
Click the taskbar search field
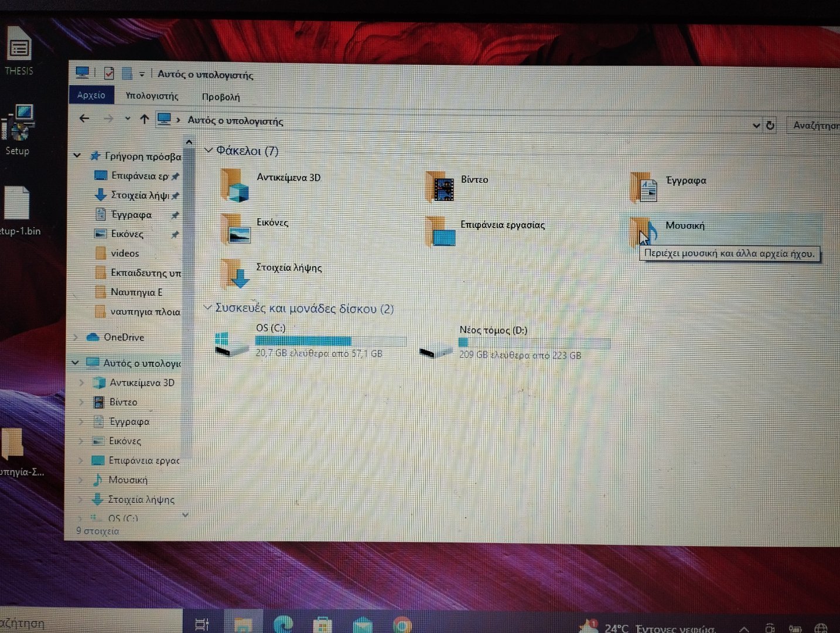tap(91, 622)
